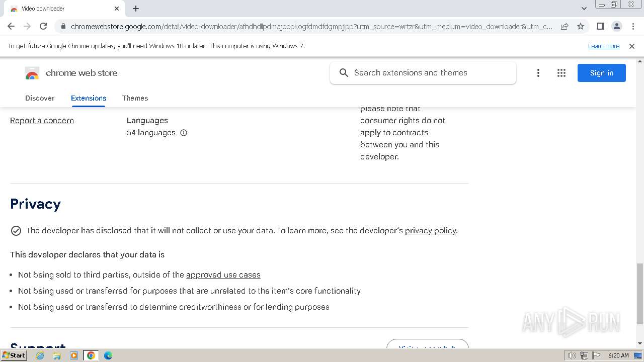Open the Google apps grid
This screenshot has width=644, height=362.
tap(561, 73)
